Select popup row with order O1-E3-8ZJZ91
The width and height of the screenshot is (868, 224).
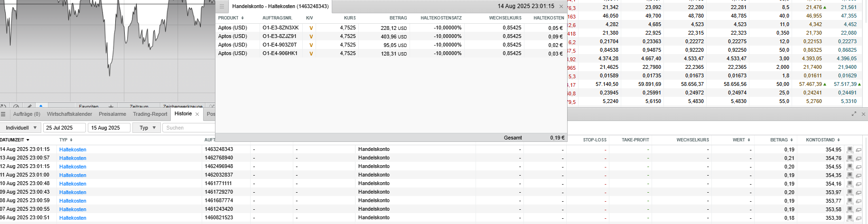(391, 36)
